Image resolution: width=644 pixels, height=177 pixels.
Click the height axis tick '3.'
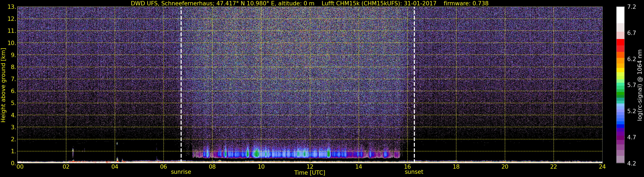click(x=13, y=127)
